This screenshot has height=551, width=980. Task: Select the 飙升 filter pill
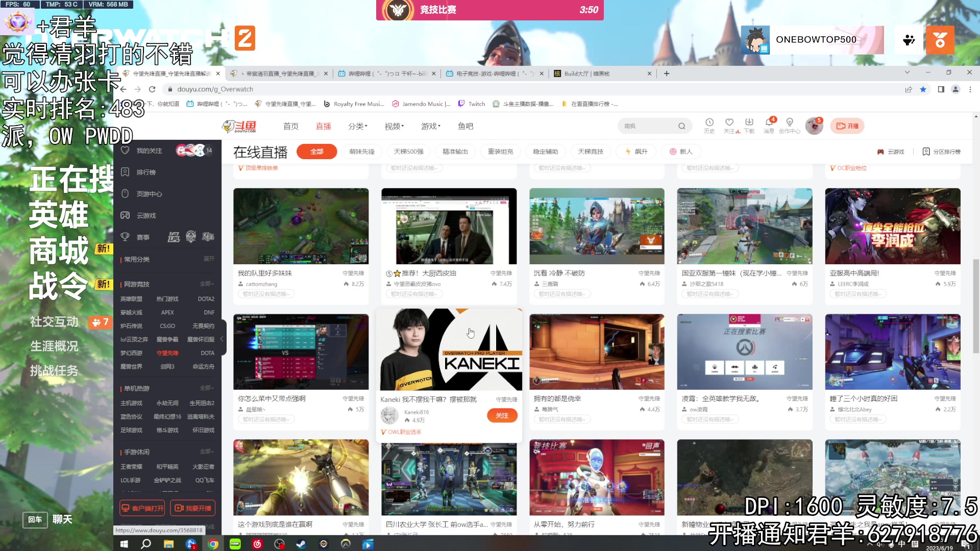click(636, 152)
